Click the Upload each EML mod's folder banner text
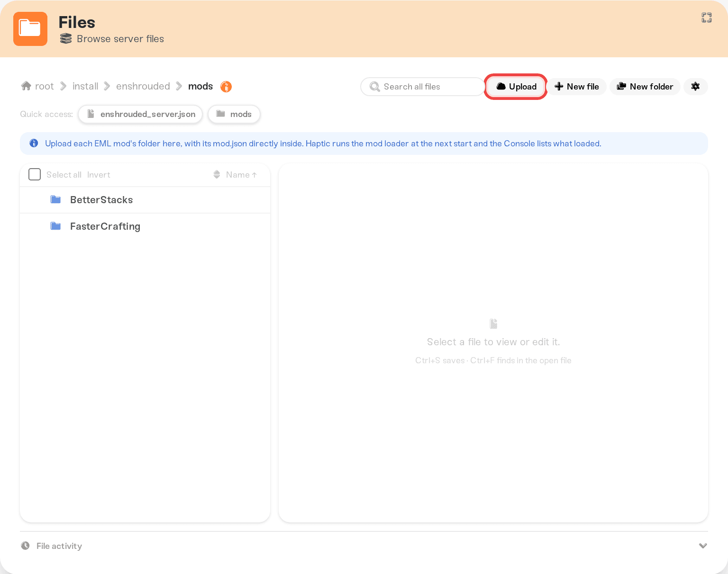 (323, 143)
